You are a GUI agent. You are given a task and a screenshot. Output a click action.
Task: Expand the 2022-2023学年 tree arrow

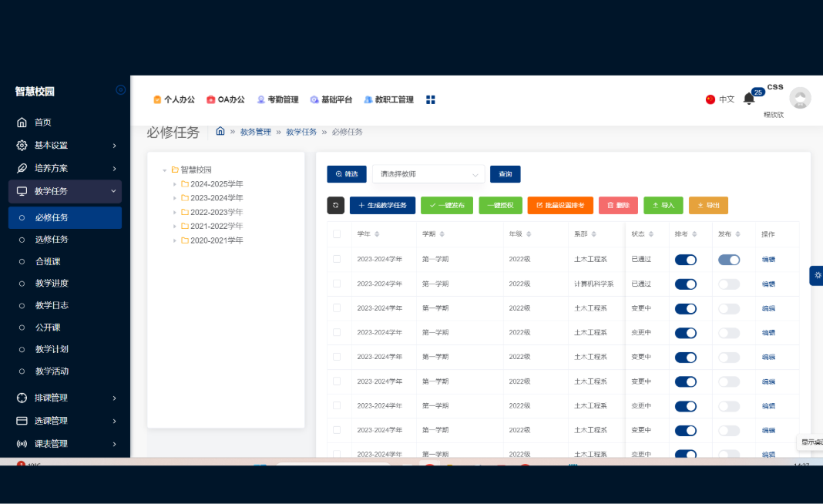point(175,212)
